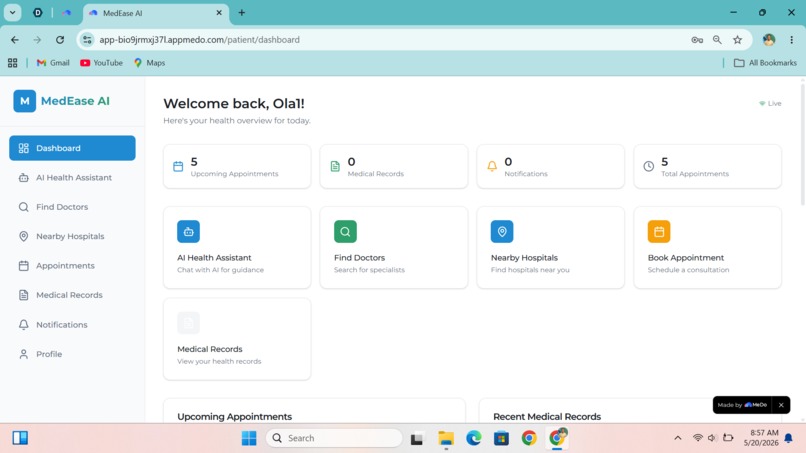The image size is (806, 453).
Task: Close the Made by MeDo badge
Action: coord(781,405)
